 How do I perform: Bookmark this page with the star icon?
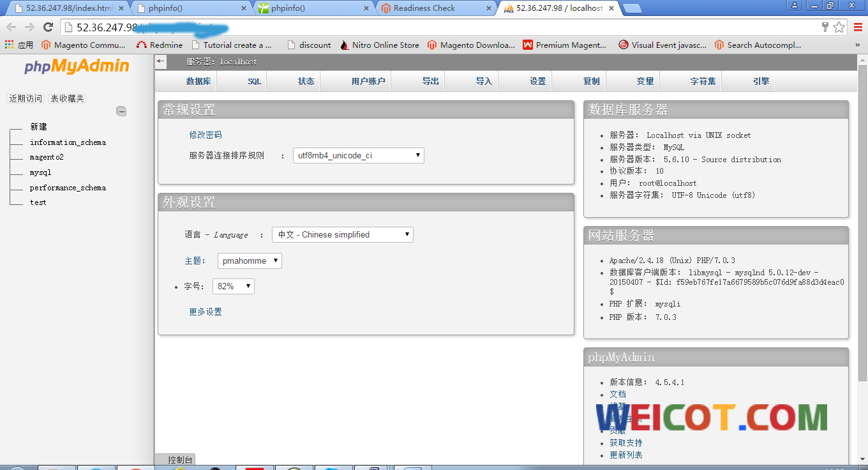[x=839, y=27]
